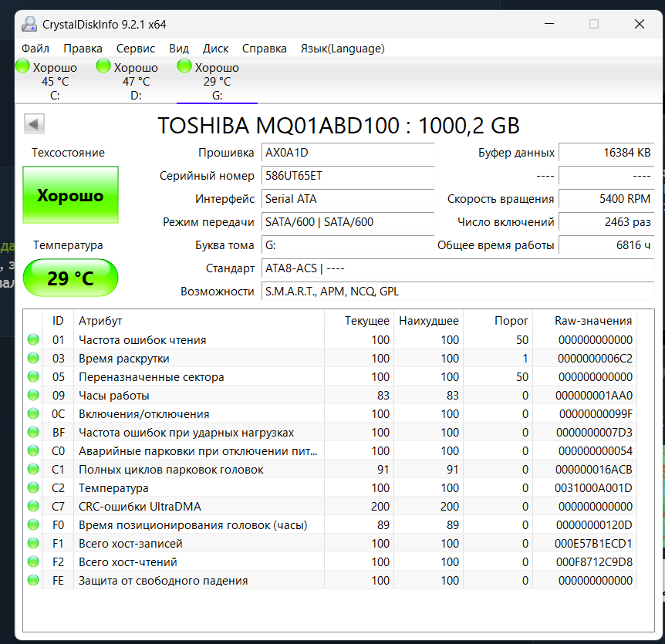665x644 pixels.
Task: Click the Текущее column header
Action: click(360, 321)
